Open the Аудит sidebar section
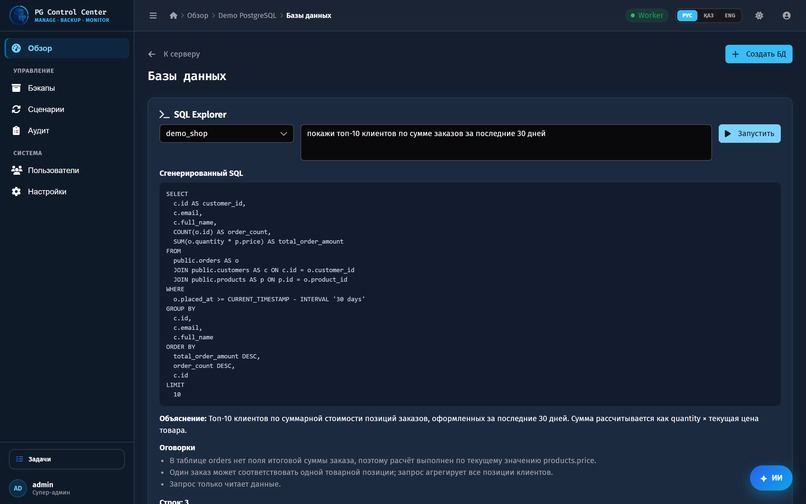 [x=67, y=131]
